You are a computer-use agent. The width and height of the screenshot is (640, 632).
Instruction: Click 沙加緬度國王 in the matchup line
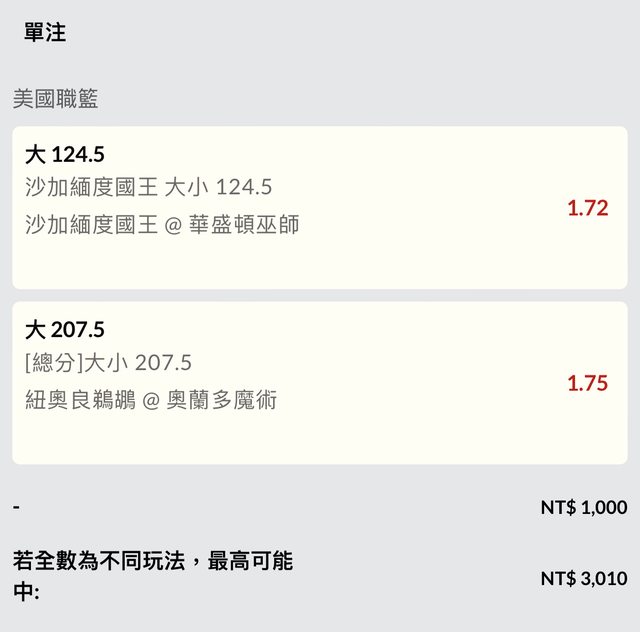92,225
